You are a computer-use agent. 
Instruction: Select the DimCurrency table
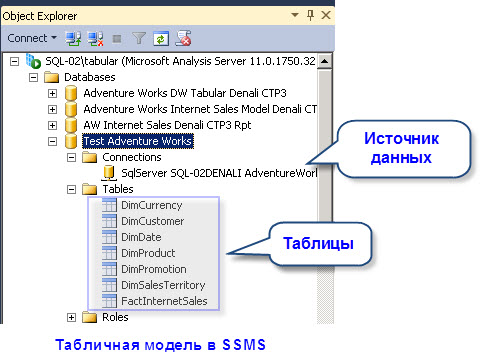[x=152, y=205]
